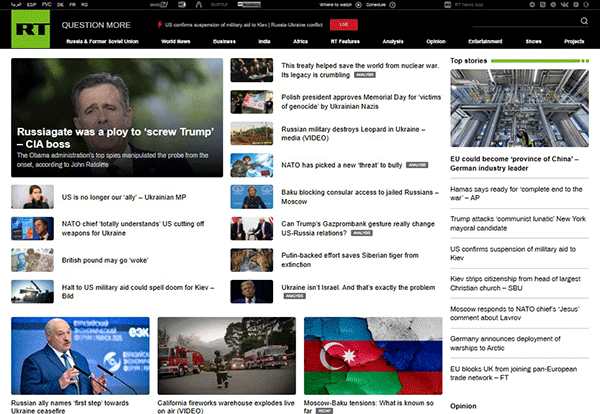
Task: Switch to ESP language edition
Action: 31,5
